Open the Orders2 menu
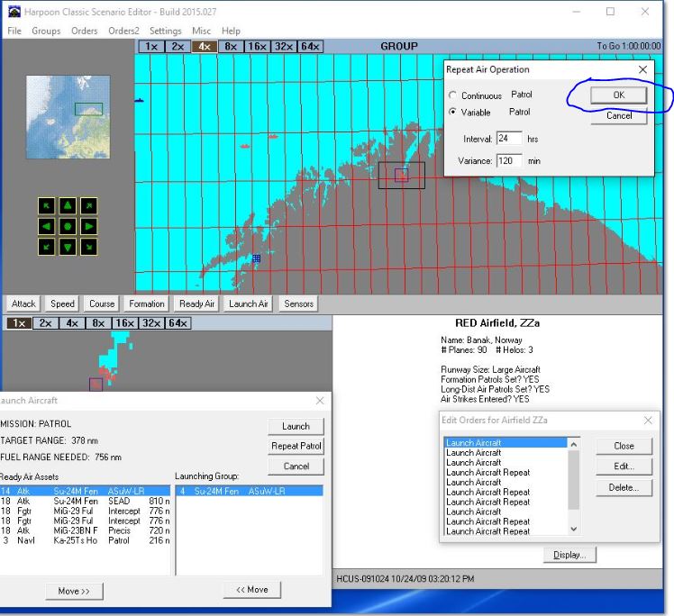674x616 pixels. pos(123,31)
